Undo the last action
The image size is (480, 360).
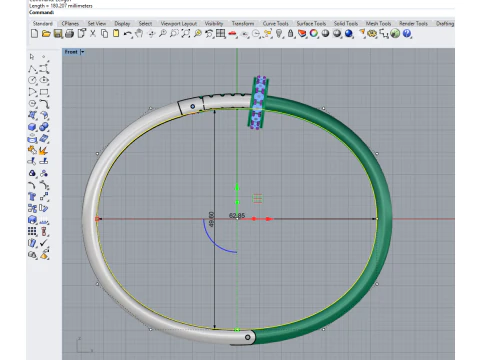click(127, 33)
